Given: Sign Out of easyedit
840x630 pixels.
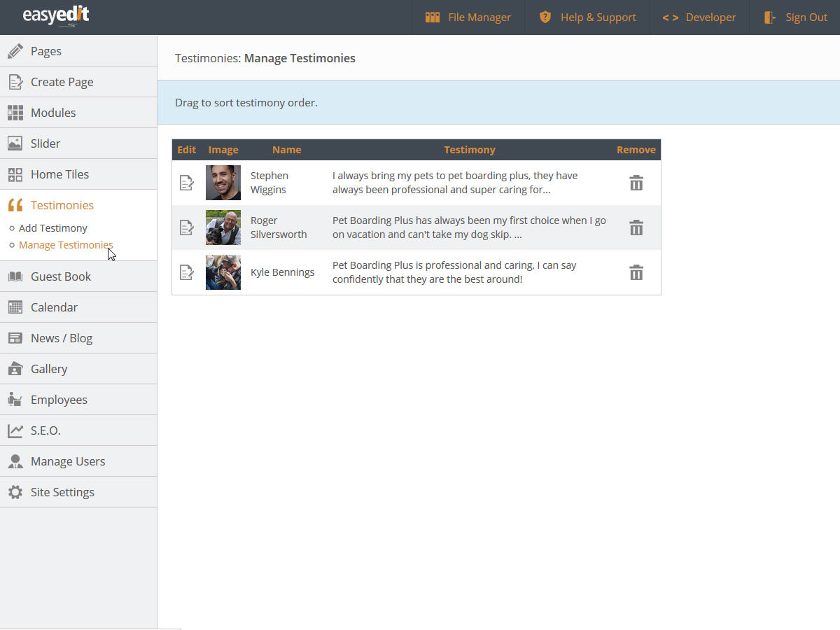Looking at the screenshot, I should 795,17.
